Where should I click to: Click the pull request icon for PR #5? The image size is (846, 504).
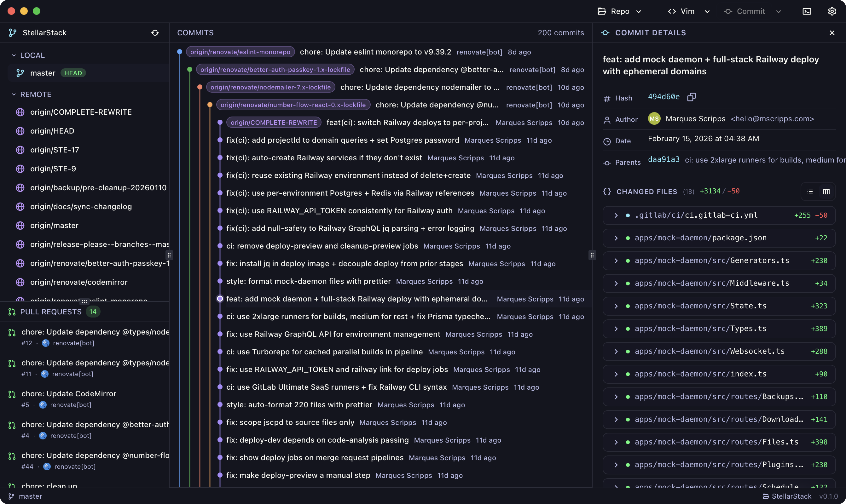click(12, 394)
